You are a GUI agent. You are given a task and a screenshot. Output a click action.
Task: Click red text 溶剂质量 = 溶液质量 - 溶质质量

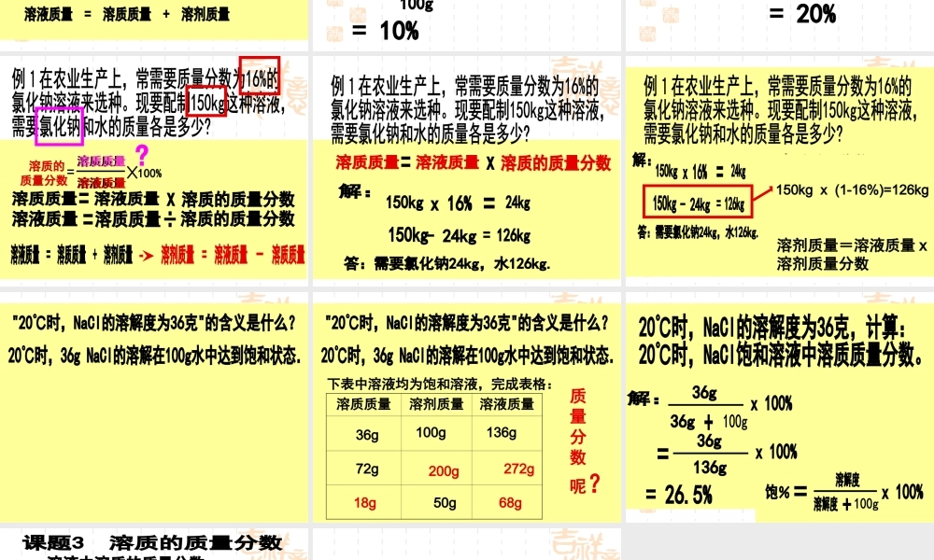pos(233,256)
